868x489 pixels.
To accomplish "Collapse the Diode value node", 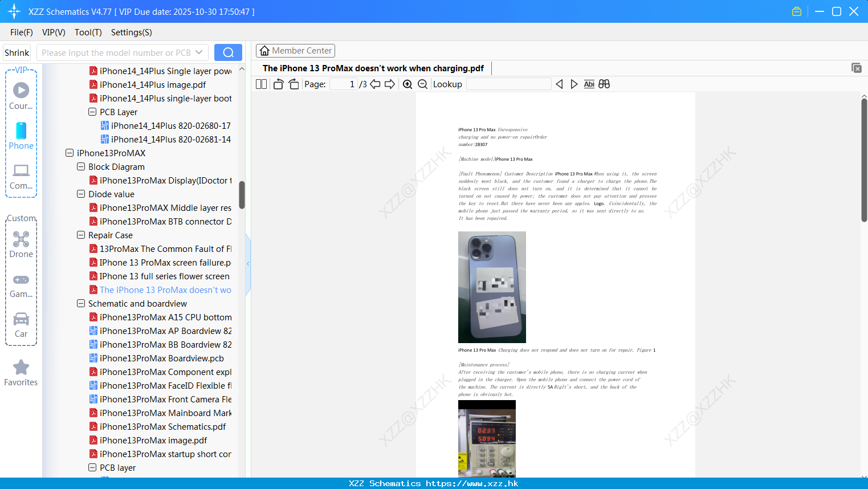I will pos(81,194).
